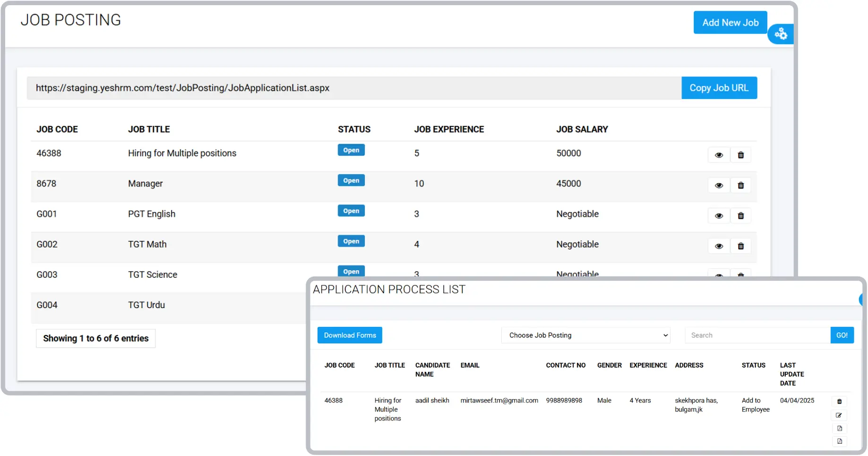Viewport: 868px width, 456px height.
Task: Click email mirtawseef.tm@gmail.com
Action: (499, 400)
